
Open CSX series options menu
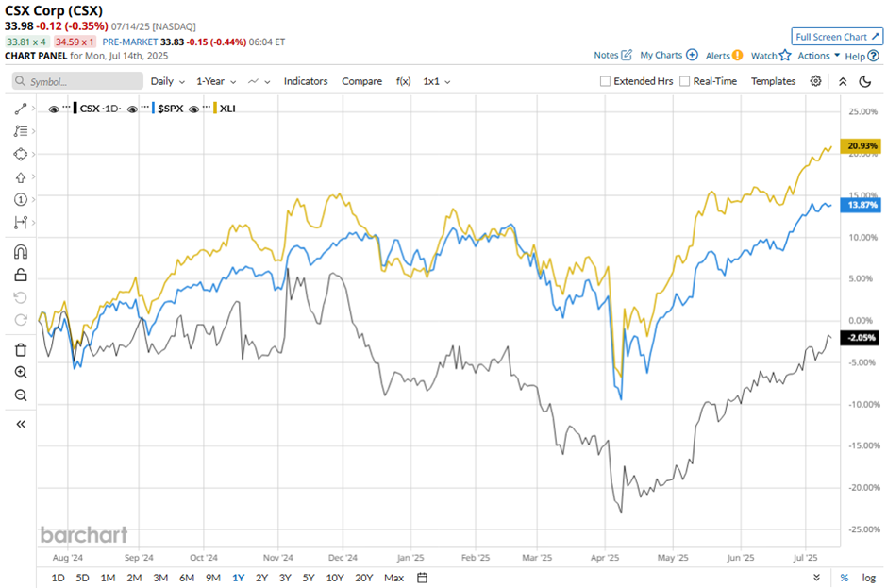click(67, 106)
